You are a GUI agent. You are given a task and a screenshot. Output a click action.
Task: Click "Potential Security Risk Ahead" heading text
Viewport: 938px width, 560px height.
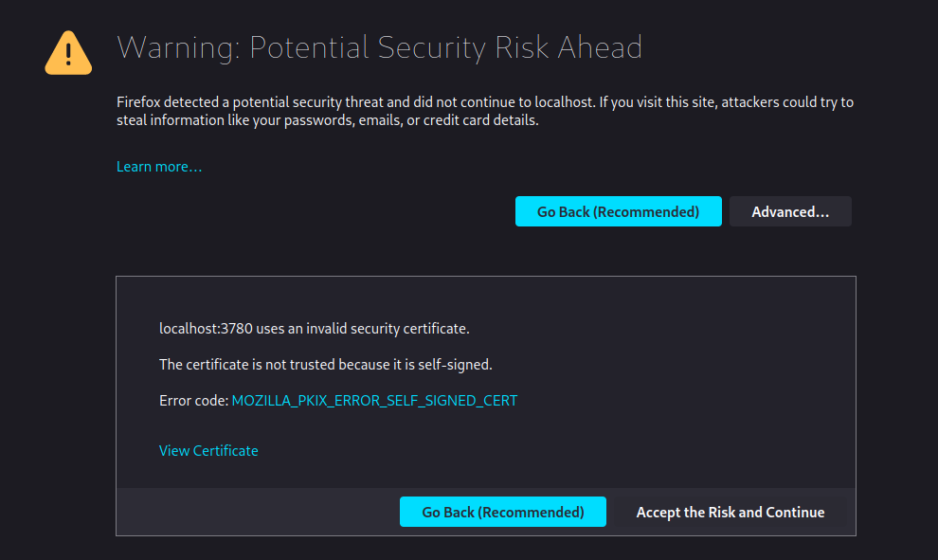click(445, 48)
